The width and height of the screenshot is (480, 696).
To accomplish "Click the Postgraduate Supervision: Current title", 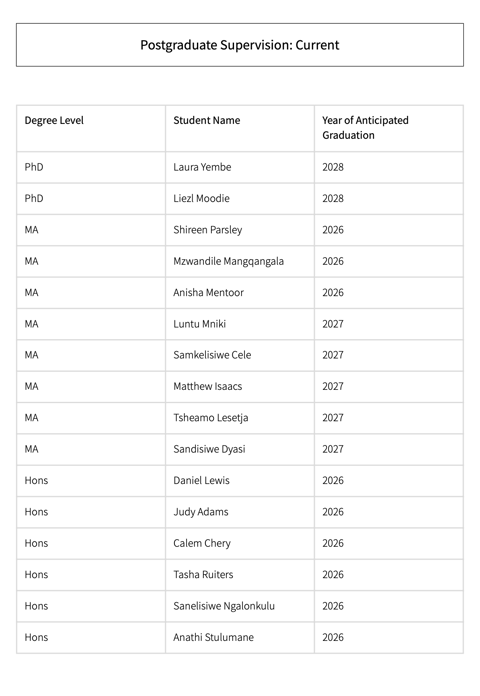I will click(x=240, y=45).
